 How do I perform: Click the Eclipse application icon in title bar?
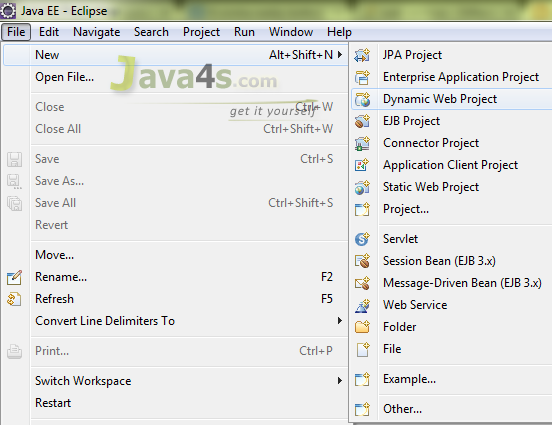(8, 11)
